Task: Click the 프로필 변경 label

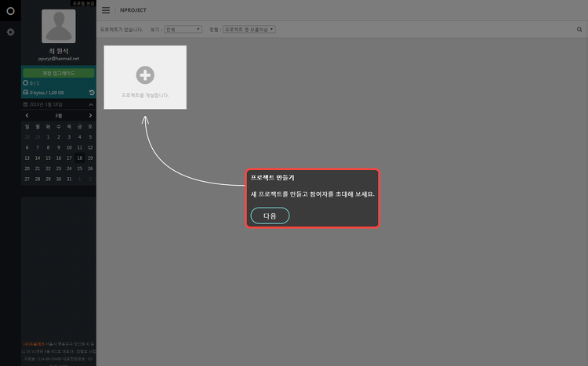Action: 83,3
